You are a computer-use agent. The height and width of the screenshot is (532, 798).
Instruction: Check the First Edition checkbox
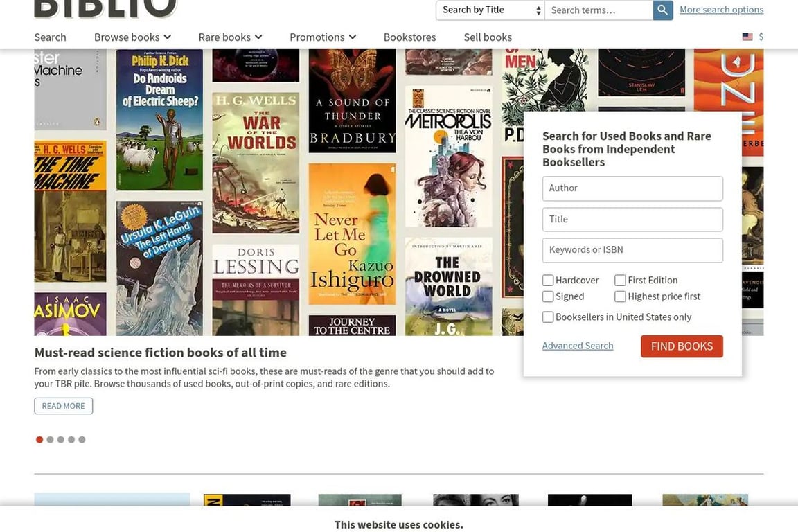click(620, 280)
